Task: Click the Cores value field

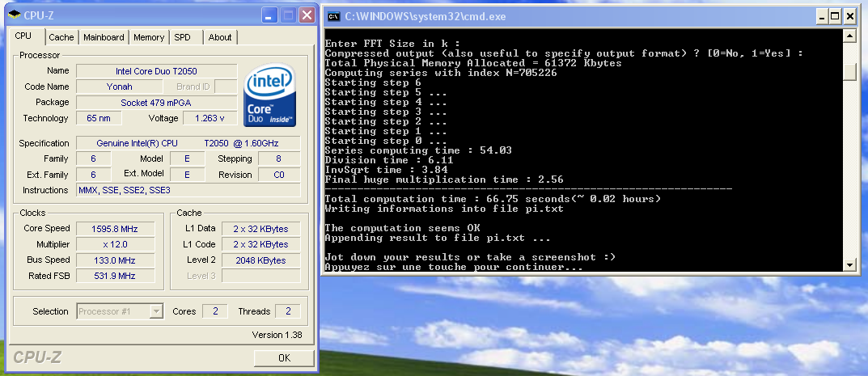Action: [215, 311]
